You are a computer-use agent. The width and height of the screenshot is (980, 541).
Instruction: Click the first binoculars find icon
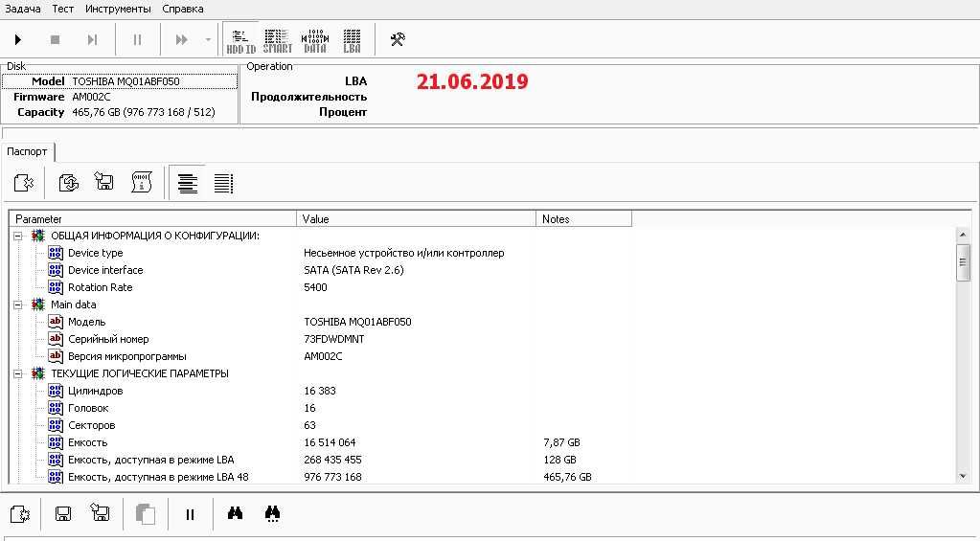point(235,513)
